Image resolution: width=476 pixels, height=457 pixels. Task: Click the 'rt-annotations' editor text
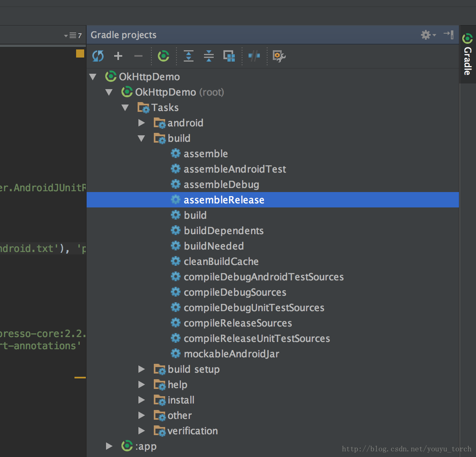tap(40, 346)
